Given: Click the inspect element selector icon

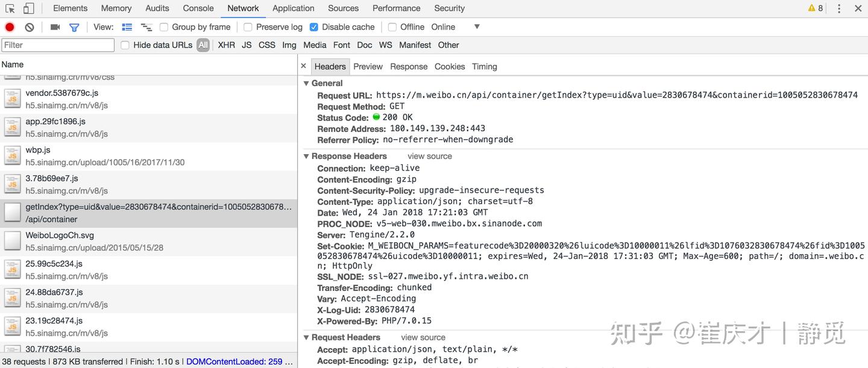Looking at the screenshot, I should tap(10, 8).
